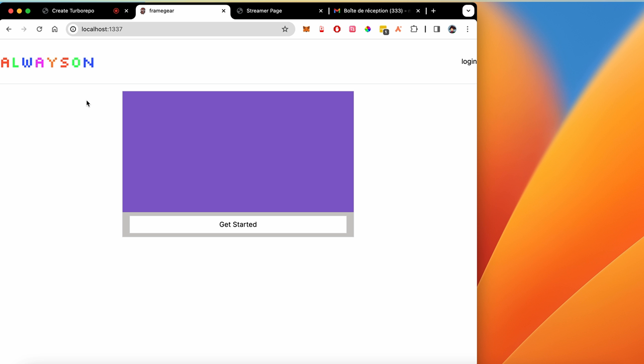Click the Get Started button

pos(238,224)
